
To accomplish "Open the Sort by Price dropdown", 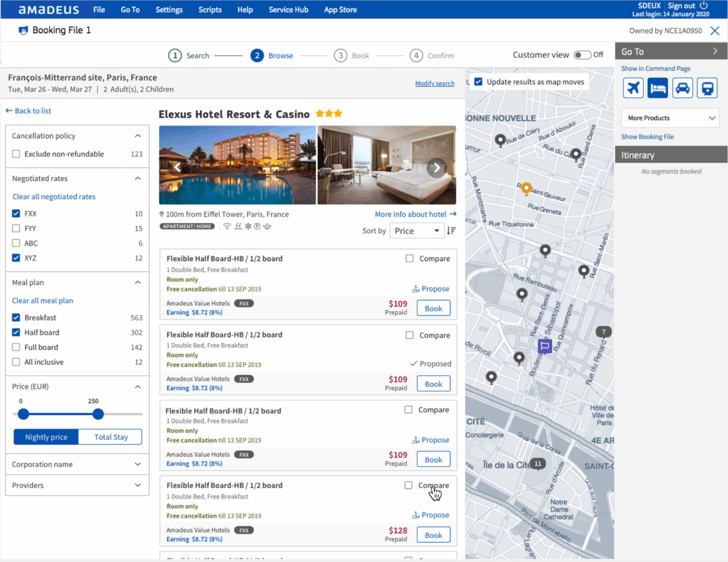I will (416, 231).
